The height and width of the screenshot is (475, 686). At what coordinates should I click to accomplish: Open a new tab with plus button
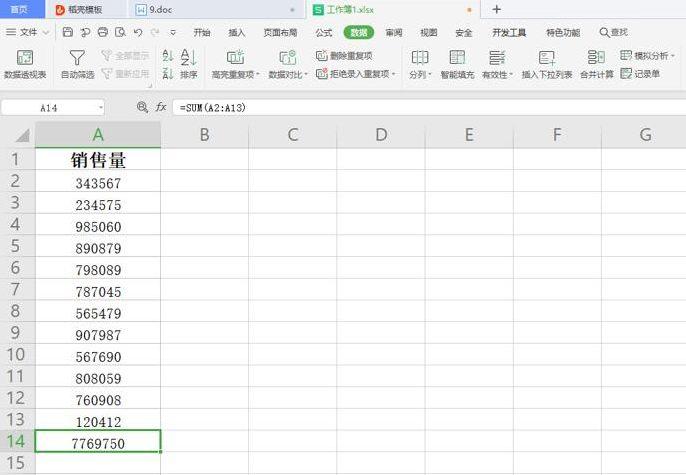496,9
